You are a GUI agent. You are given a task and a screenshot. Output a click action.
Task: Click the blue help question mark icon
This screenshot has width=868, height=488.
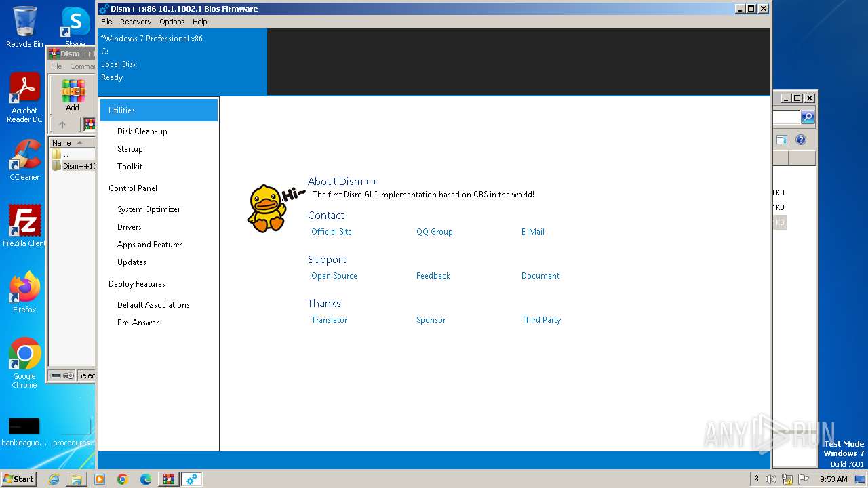coord(801,140)
